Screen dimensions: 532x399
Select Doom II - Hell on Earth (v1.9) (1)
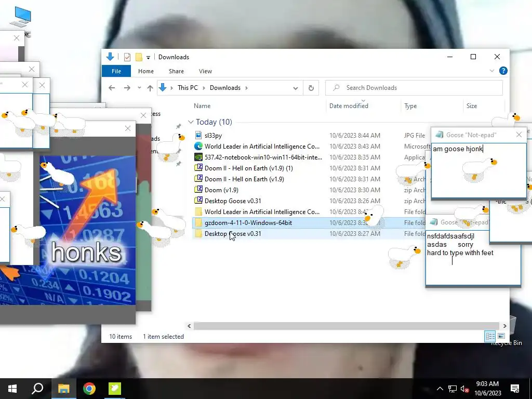coord(249,168)
